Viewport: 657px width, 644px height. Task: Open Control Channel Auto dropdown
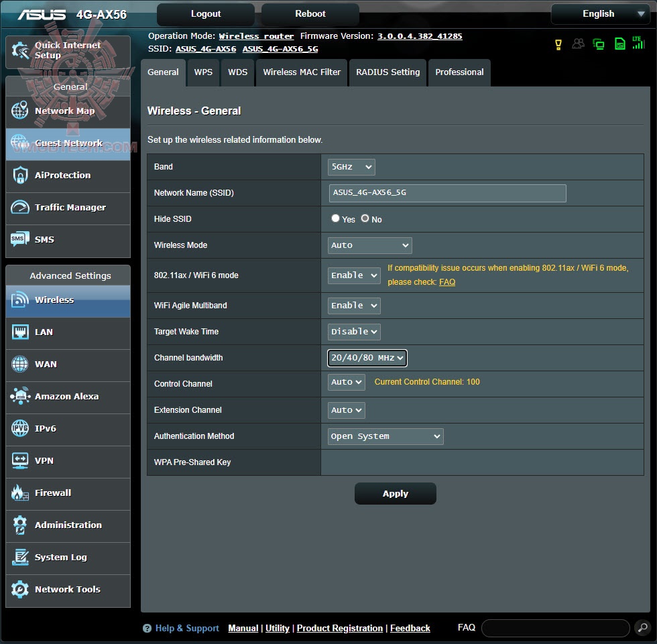(x=346, y=382)
